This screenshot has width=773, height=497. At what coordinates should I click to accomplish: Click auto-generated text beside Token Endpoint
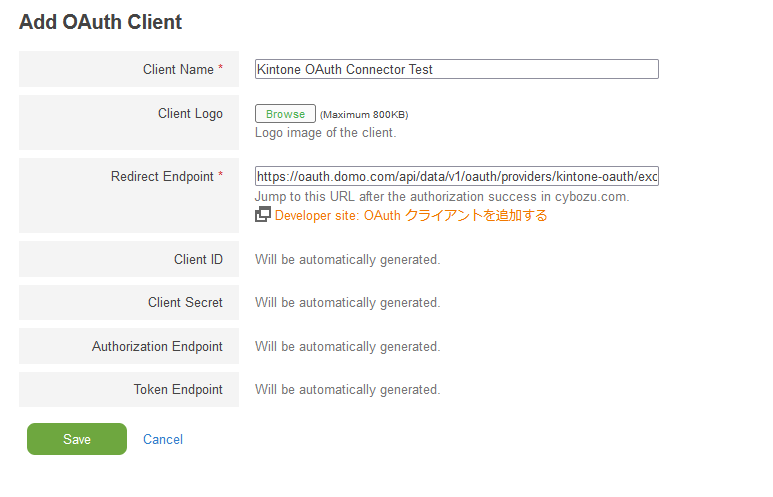coord(348,390)
